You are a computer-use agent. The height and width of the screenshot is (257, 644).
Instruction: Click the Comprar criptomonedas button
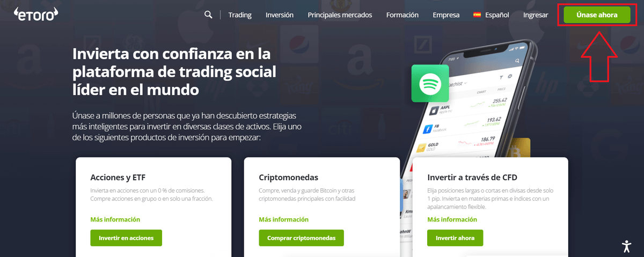pyautogui.click(x=301, y=238)
